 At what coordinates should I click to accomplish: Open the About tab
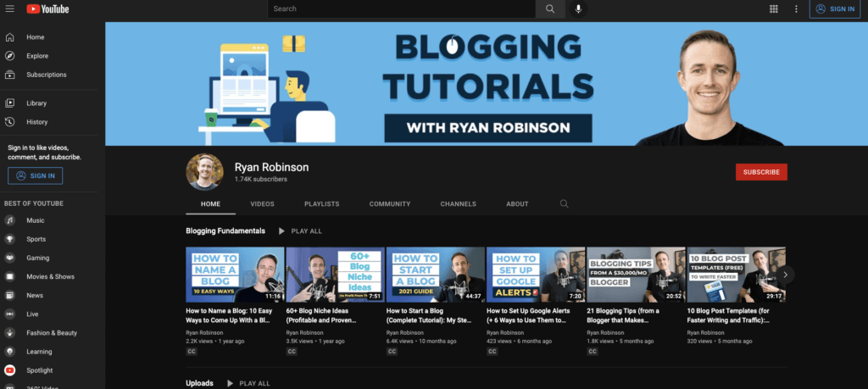click(x=517, y=204)
